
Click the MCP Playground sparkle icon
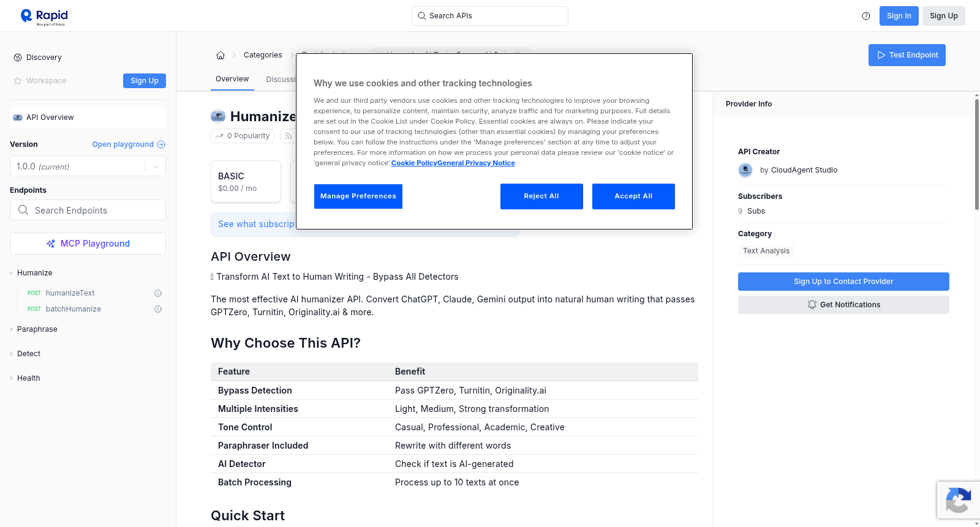[51, 244]
